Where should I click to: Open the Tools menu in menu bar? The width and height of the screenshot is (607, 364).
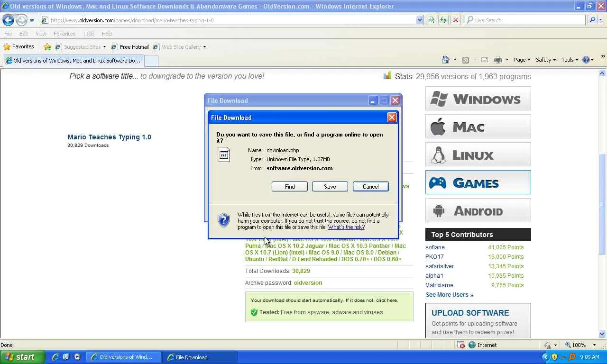click(x=88, y=34)
